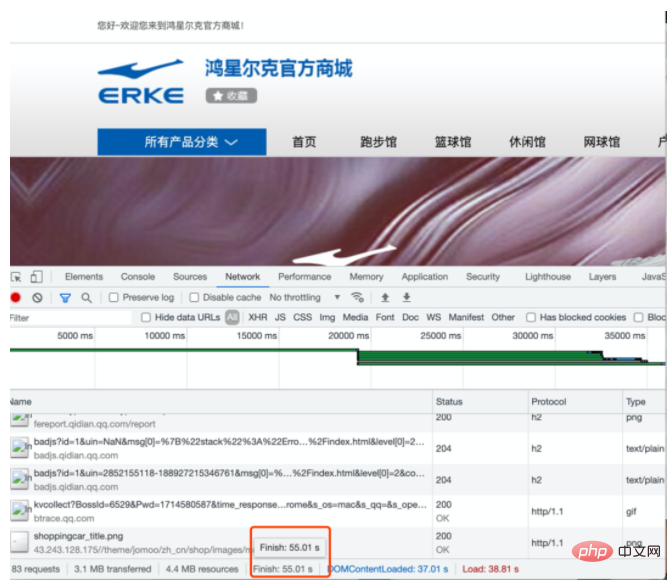671x584 pixels.
Task: Filter requests by Doc
Action: [x=410, y=317]
